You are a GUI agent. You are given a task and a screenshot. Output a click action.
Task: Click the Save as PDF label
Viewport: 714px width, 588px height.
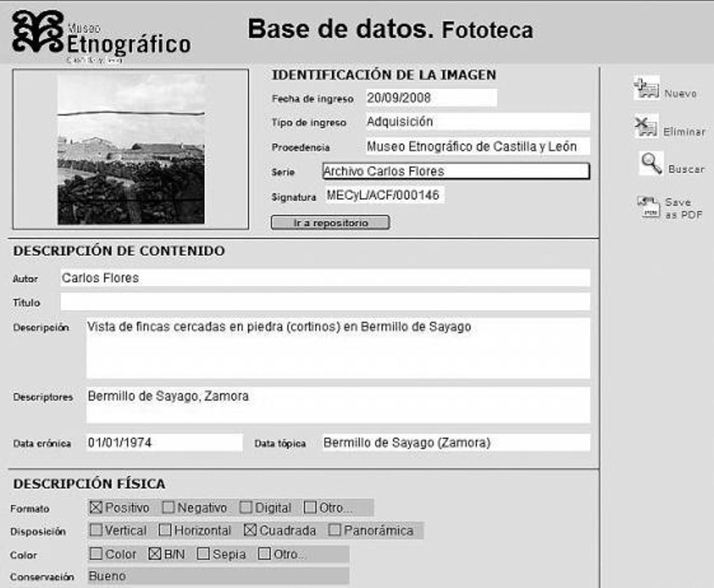[684, 208]
